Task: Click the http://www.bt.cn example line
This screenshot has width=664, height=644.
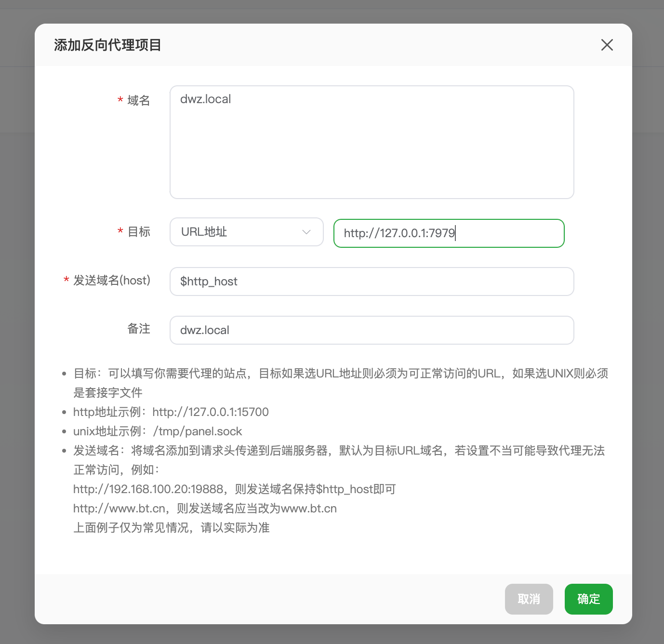Action: click(205, 509)
